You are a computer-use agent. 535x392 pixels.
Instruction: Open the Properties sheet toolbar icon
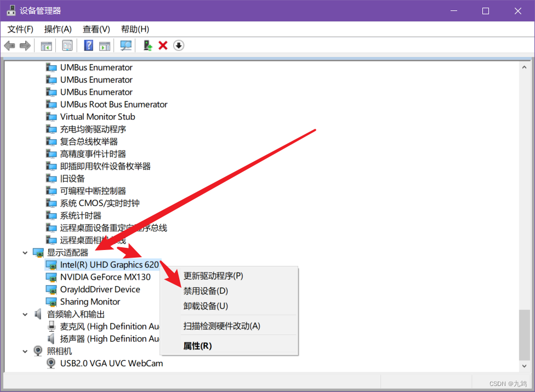point(67,46)
